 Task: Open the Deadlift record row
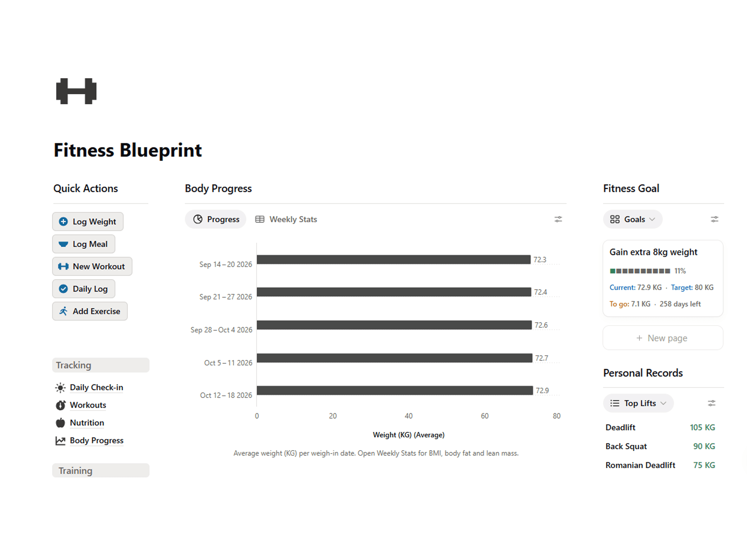660,428
